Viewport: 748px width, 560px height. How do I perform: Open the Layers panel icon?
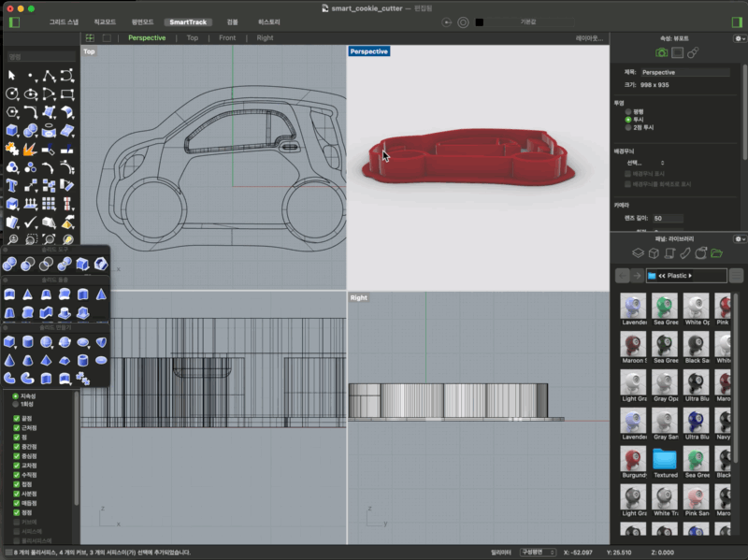(x=639, y=253)
